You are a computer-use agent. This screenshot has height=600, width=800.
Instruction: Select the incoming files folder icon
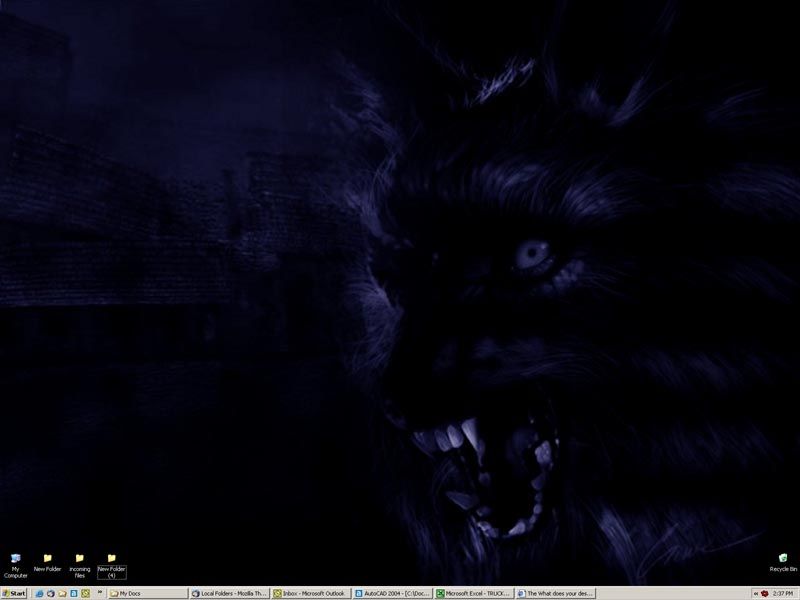[x=80, y=566]
